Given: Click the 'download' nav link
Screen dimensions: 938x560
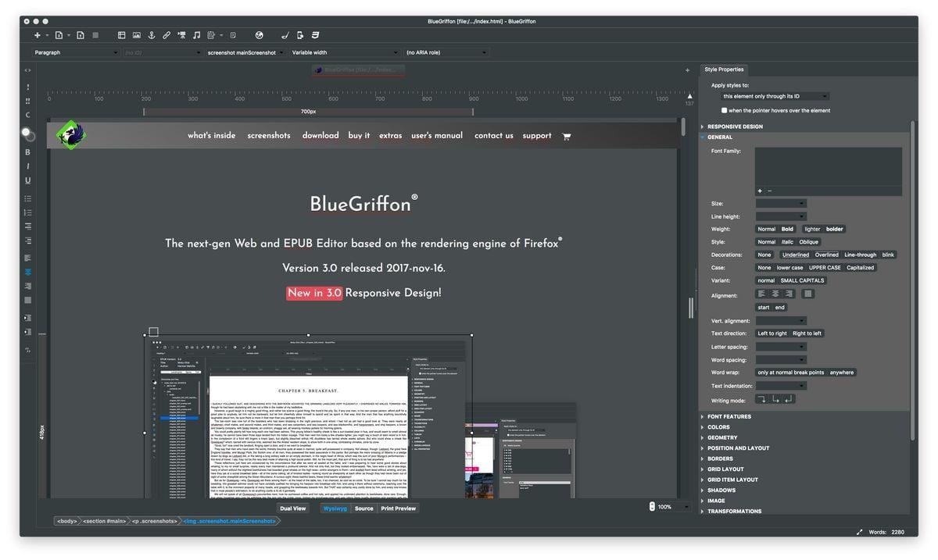Looking at the screenshot, I should click(320, 136).
